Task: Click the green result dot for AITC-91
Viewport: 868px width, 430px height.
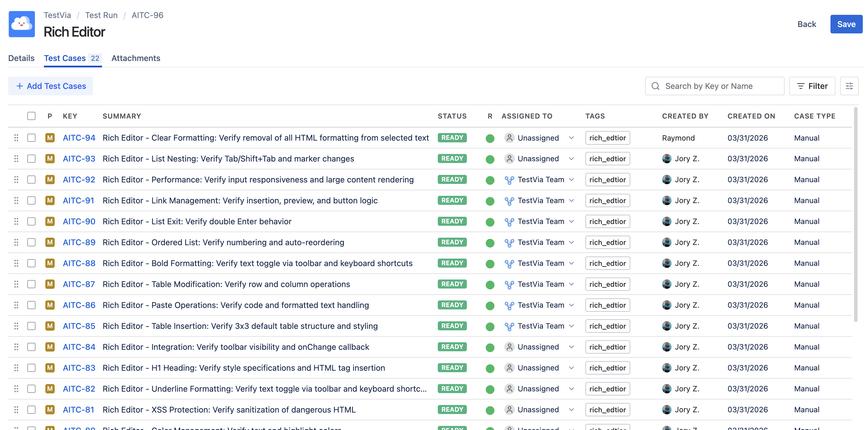Action: [x=490, y=201]
